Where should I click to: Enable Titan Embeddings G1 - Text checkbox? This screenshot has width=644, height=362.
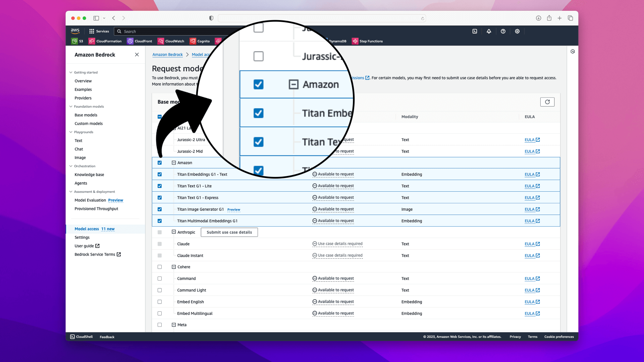[x=160, y=174]
